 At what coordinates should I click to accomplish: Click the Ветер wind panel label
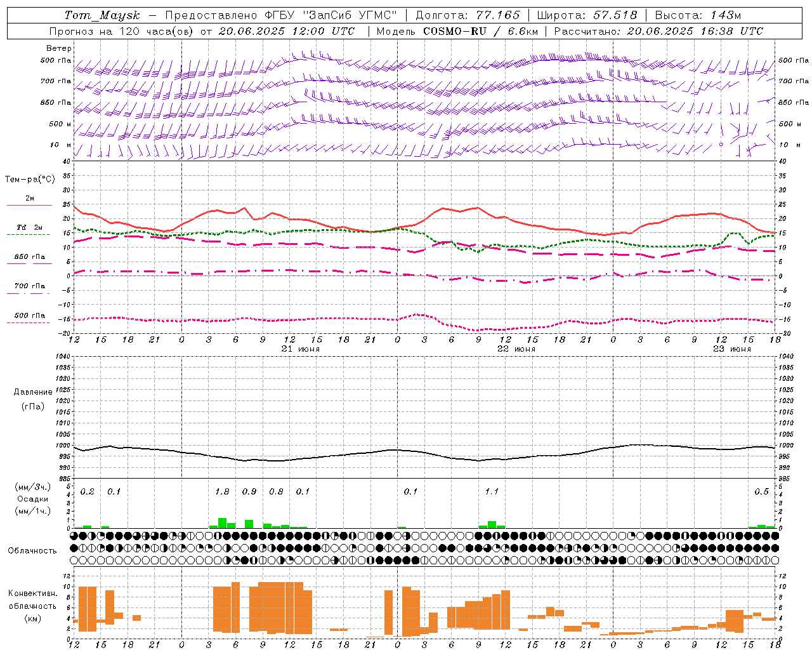tap(59, 48)
